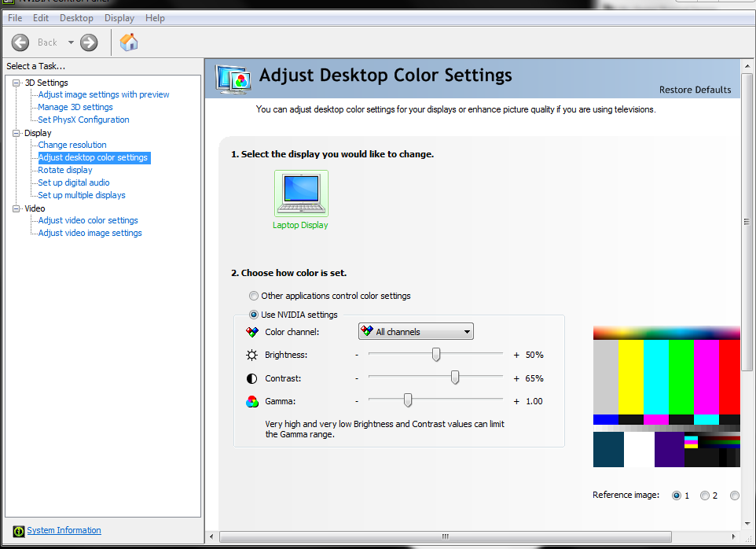Click the Gamma slider handle
Screen dimensions: 756x549
pos(408,400)
